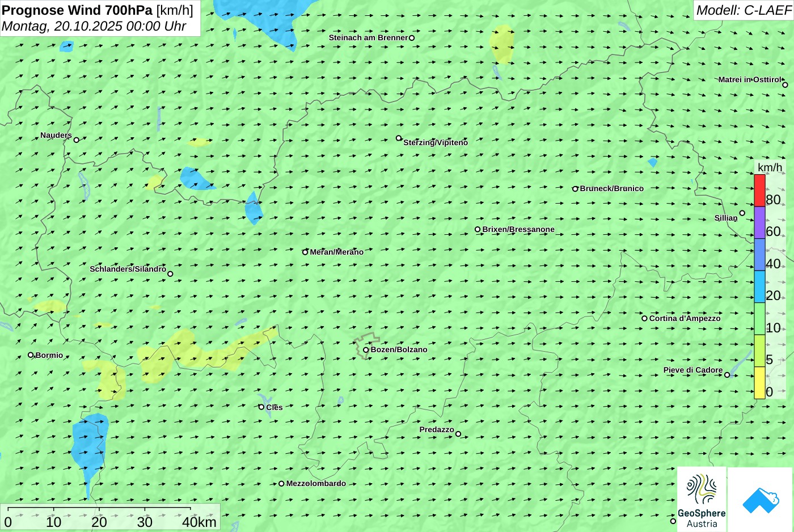The image size is (794, 532).
Task: Select the Predazzo location marker
Action: (458, 434)
